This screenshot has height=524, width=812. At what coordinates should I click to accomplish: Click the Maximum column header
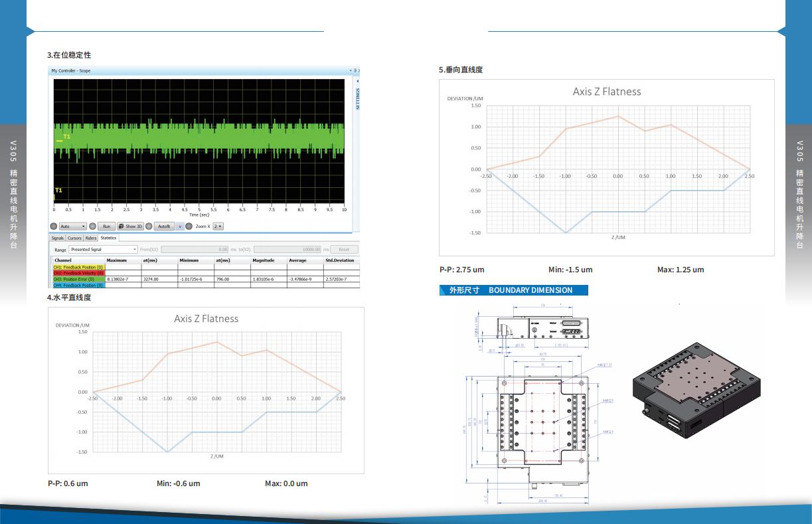(x=123, y=260)
